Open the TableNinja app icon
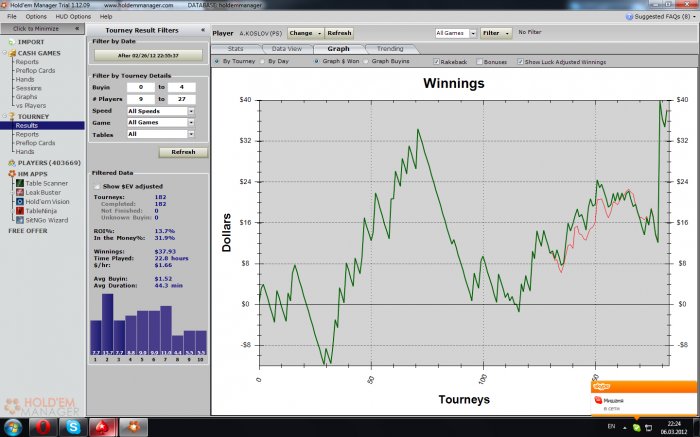The image size is (700, 437). pos(20,211)
